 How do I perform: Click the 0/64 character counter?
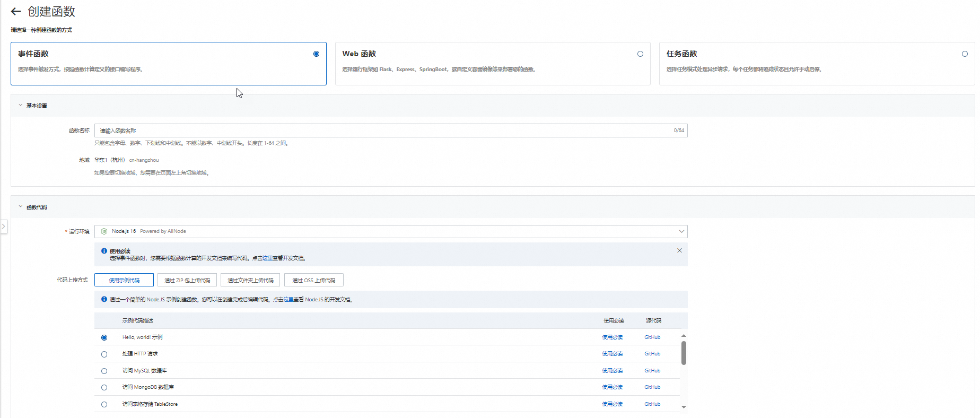click(679, 130)
